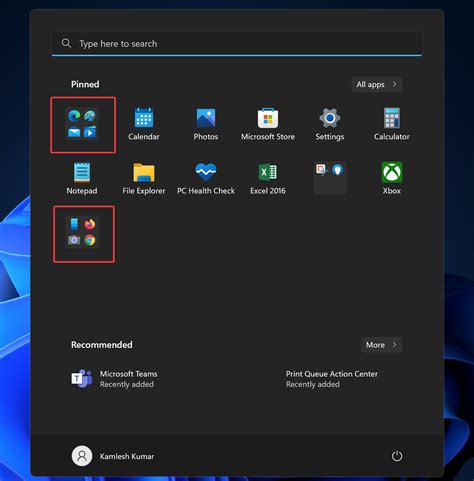Launch the Calendar app
The width and height of the screenshot is (474, 481).
tap(144, 124)
